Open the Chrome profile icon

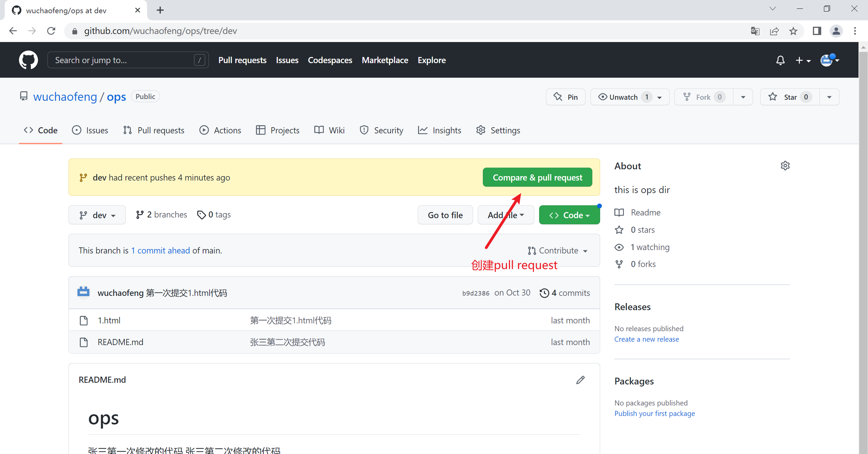[836, 31]
